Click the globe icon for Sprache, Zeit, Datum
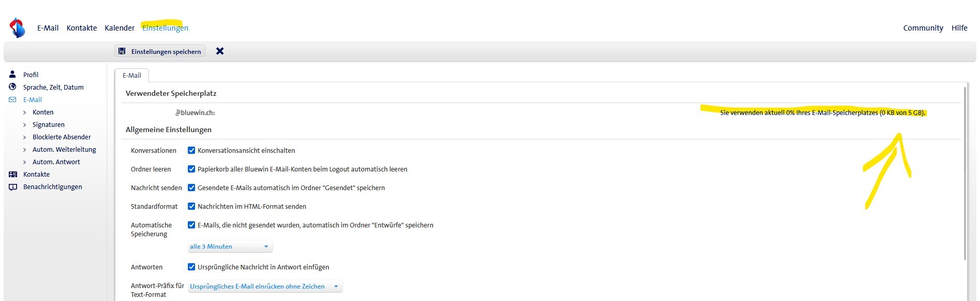This screenshot has height=301, width=980. coord(13,87)
